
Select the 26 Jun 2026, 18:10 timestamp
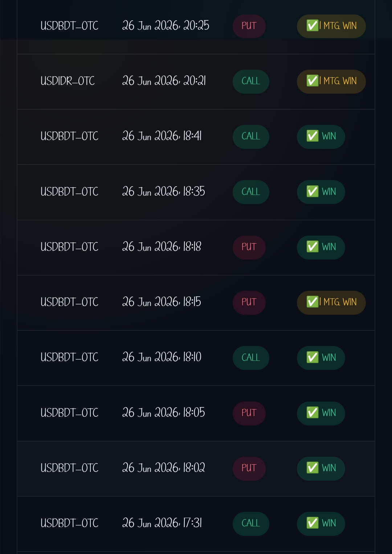162,357
